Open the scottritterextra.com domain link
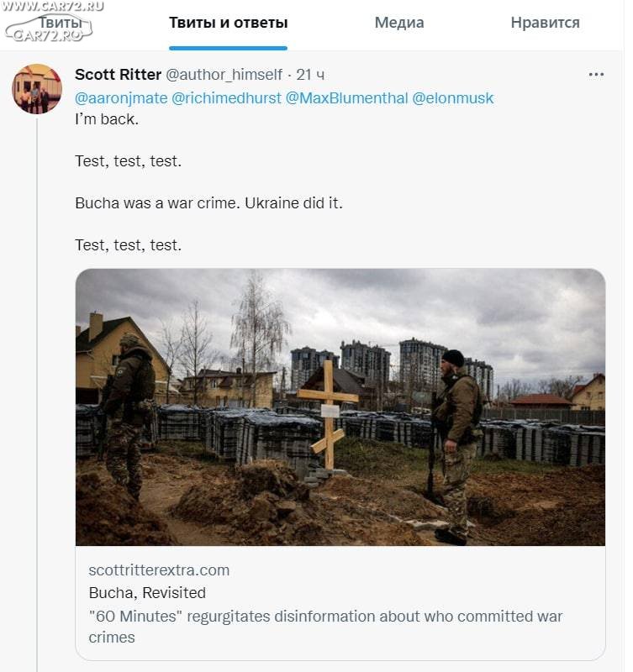The height and width of the screenshot is (672, 633). 159,570
